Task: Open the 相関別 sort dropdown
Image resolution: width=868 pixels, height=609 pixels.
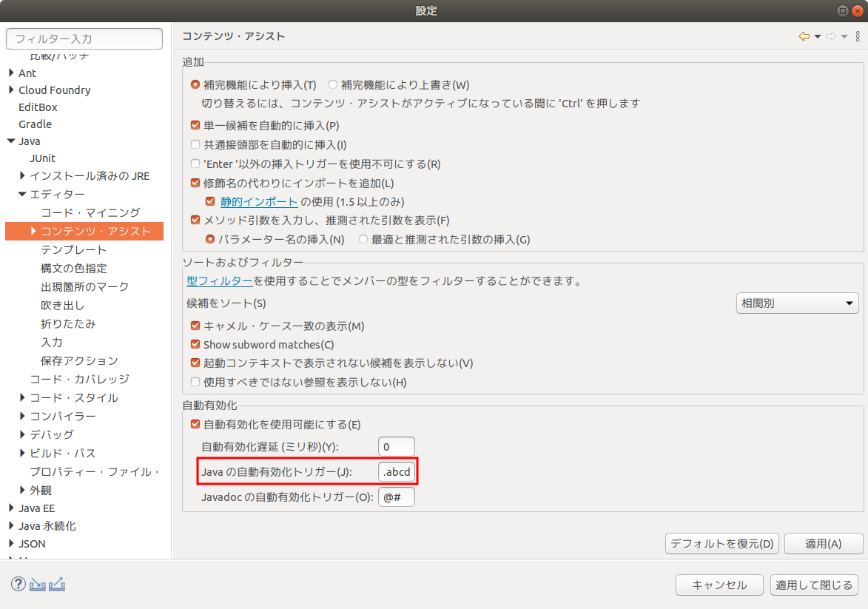Action: [x=797, y=303]
